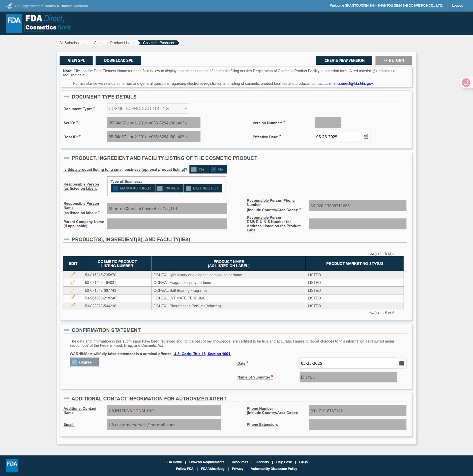Open the Effective Date calendar picker
The image size is (473, 476).
pos(366,137)
